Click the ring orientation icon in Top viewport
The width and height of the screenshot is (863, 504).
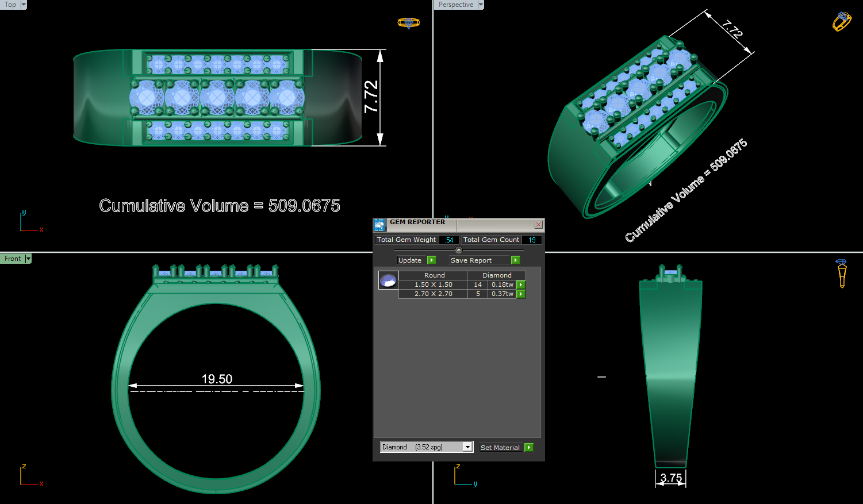pyautogui.click(x=409, y=22)
